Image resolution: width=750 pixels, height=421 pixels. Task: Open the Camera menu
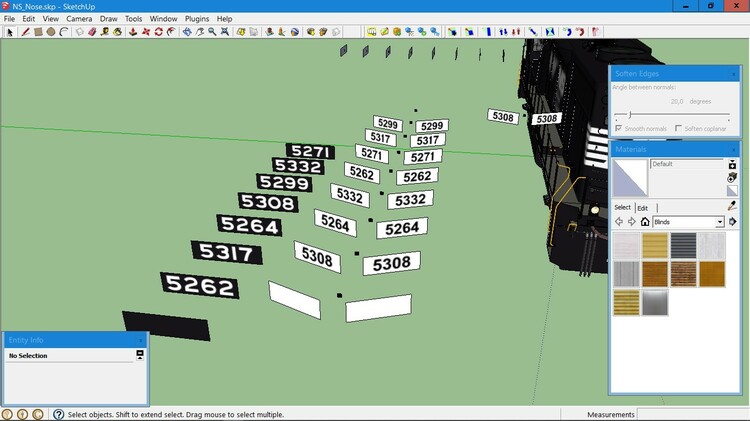point(79,19)
